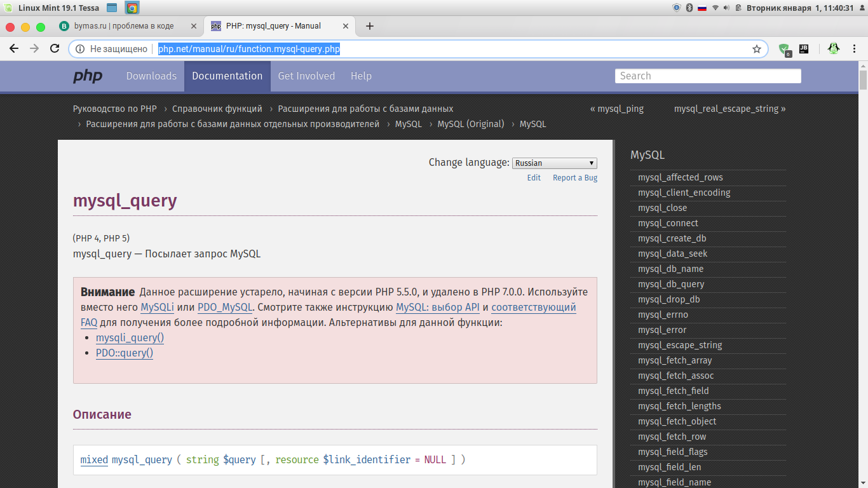
Task: Open the penguin profile avatar
Action: pyautogui.click(x=833, y=49)
